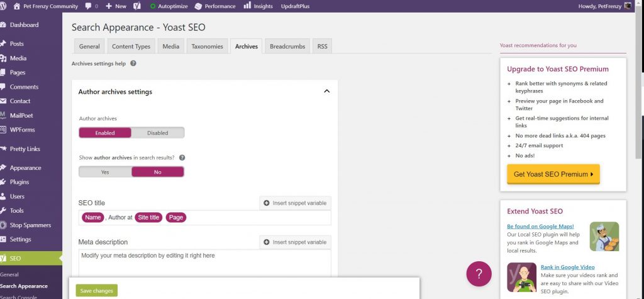This screenshot has width=644, height=299.
Task: Open Insights admin bar menu
Action: click(258, 6)
